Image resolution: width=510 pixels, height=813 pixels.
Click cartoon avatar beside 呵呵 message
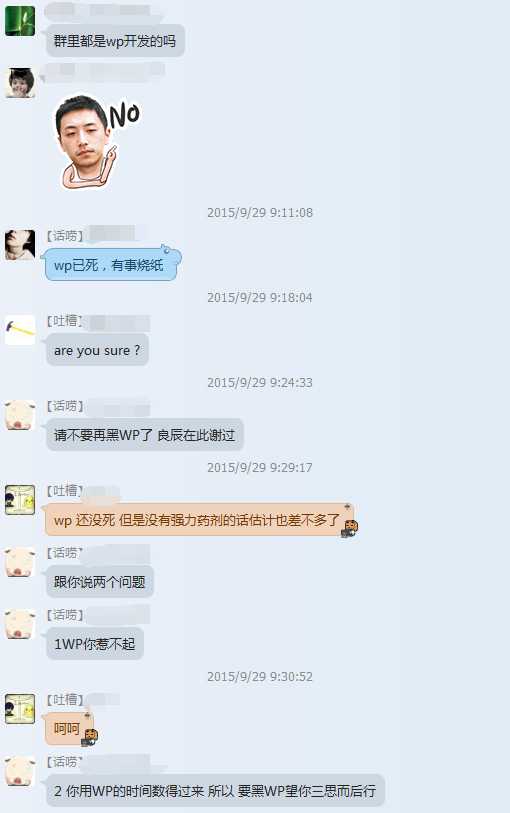[x=20, y=709]
